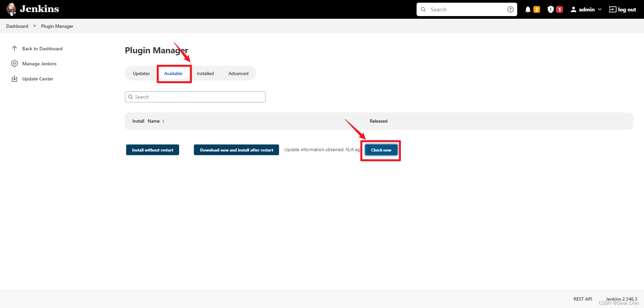Open the Advanced tab
Image resolution: width=644 pixels, height=308 pixels.
pos(238,73)
